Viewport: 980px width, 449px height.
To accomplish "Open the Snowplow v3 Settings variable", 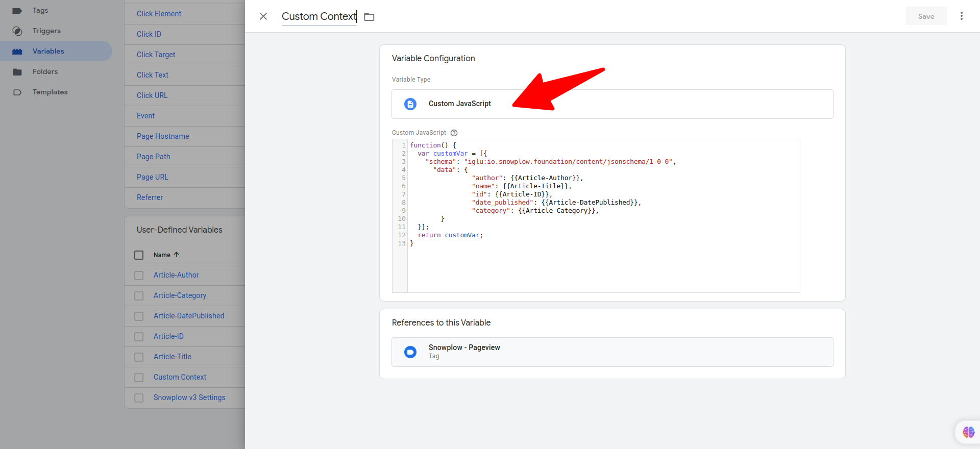I will (189, 397).
